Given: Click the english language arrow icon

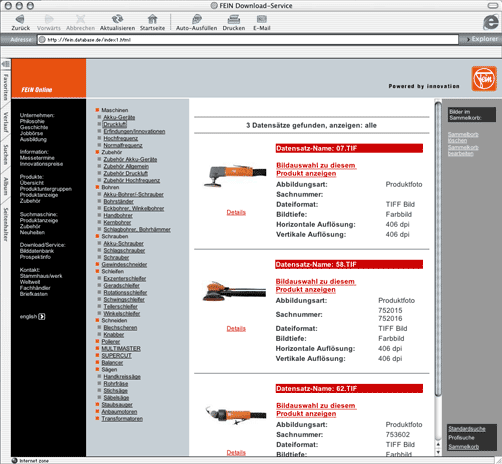Looking at the screenshot, I should pyautogui.click(x=42, y=316).
